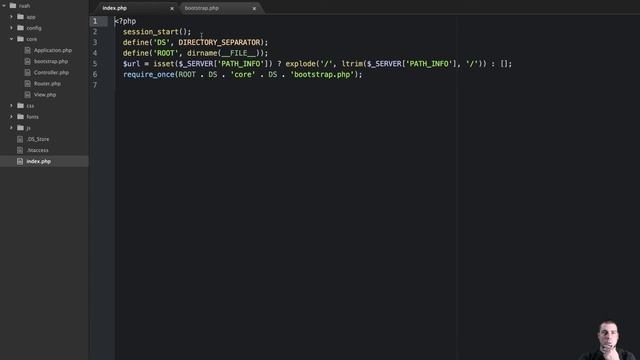
Task: Click the sidebar index.php file icon
Action: pos(20,161)
